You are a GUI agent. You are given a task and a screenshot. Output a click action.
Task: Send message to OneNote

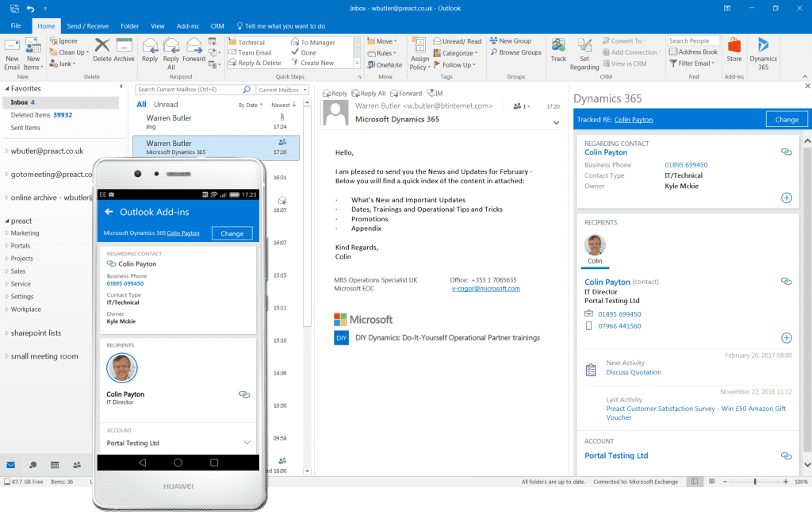(x=385, y=65)
